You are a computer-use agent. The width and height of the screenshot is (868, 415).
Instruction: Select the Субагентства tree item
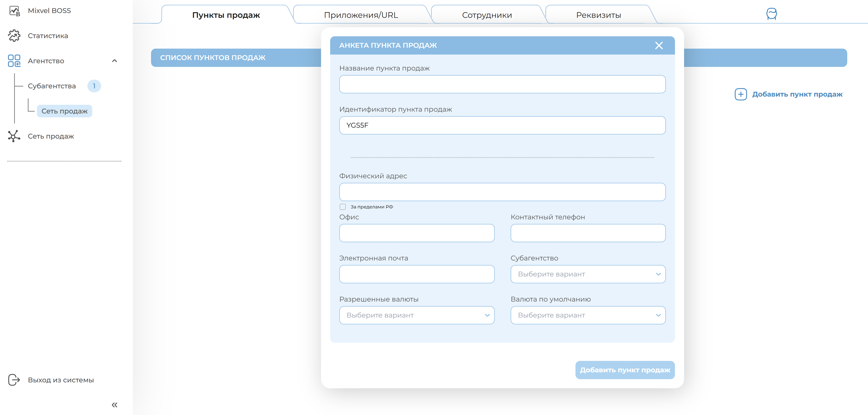52,86
